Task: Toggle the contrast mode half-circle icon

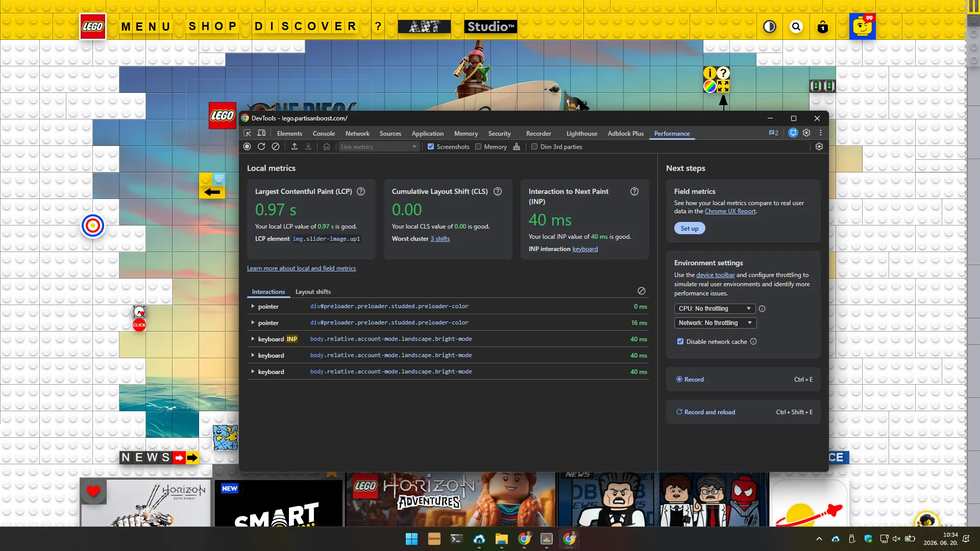Action: click(x=770, y=27)
